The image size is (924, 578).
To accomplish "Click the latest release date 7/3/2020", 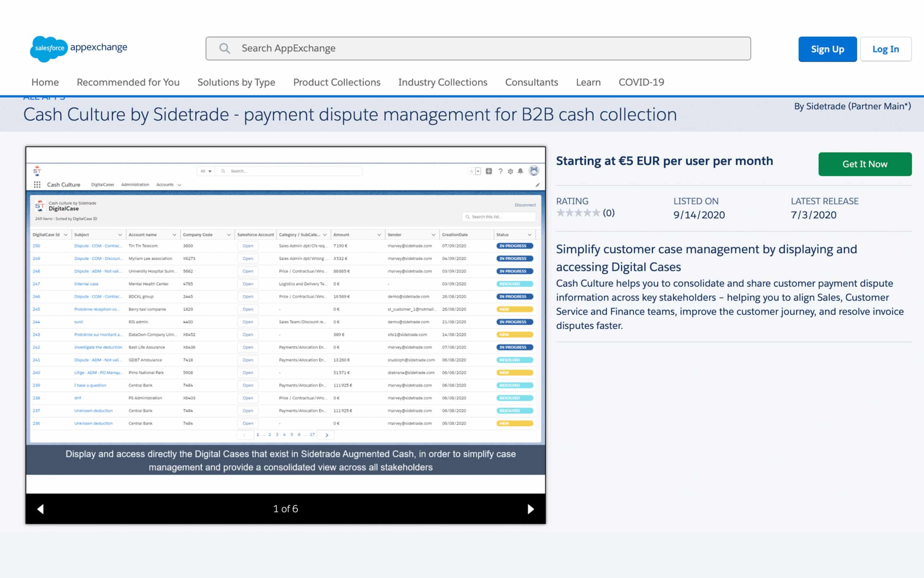I will pos(814,215).
